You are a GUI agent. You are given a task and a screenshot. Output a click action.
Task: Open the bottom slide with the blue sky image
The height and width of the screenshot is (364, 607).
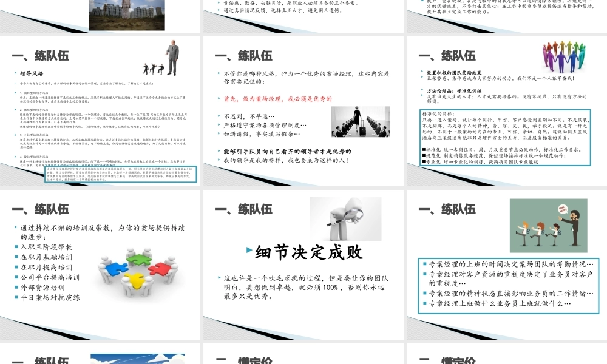coord(100,354)
